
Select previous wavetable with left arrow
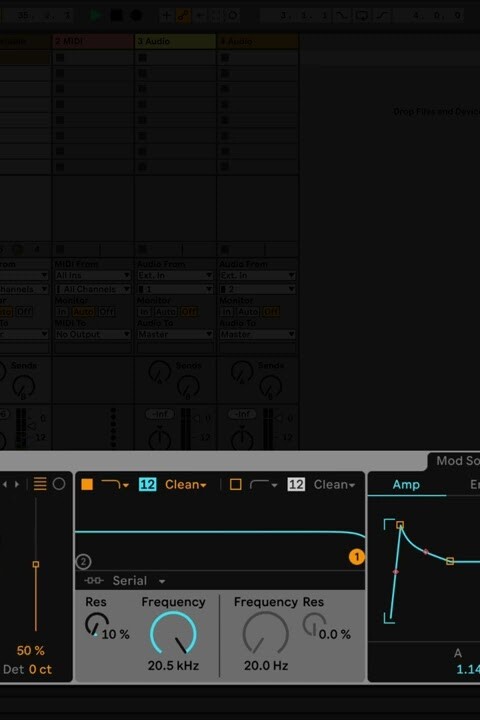click(5, 484)
